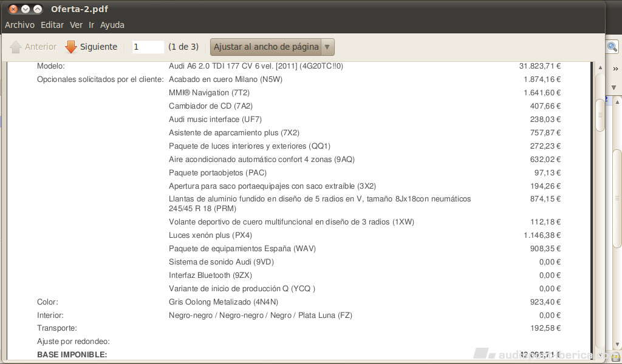Open the Ayuda menu
This screenshot has width=622, height=364.
[x=112, y=25]
